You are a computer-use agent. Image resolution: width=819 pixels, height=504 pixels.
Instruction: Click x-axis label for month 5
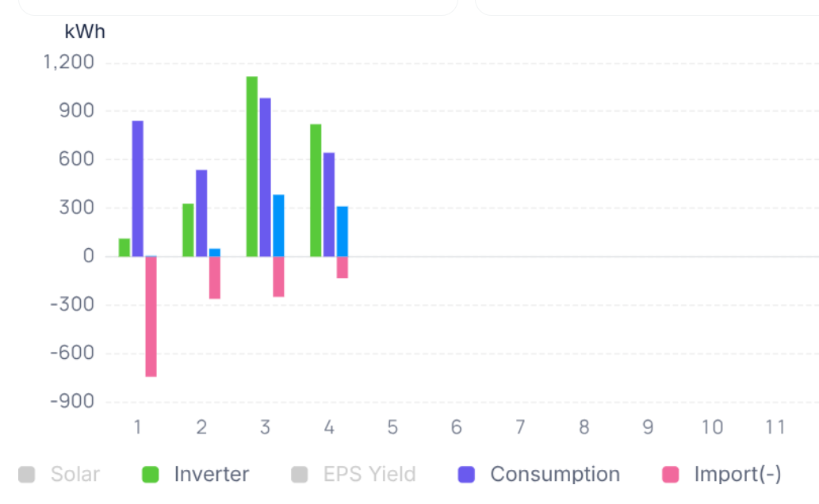click(392, 428)
